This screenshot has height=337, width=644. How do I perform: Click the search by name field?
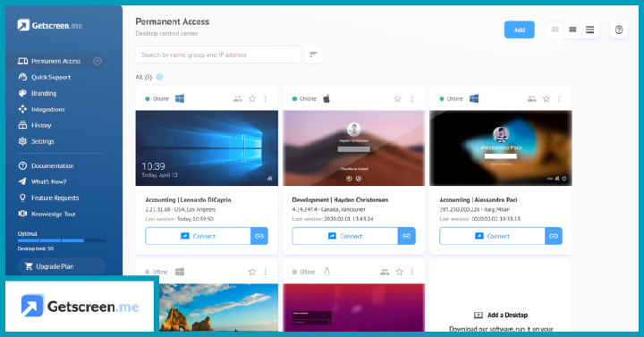coord(218,55)
